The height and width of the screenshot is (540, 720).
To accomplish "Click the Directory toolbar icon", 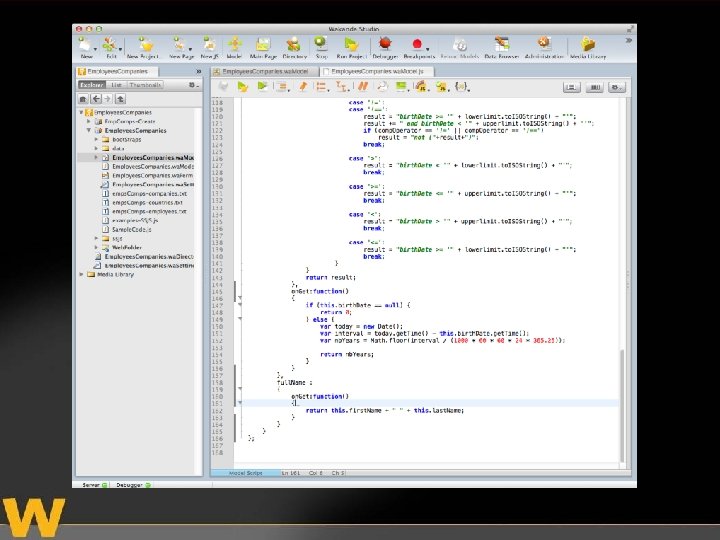I will (295, 45).
